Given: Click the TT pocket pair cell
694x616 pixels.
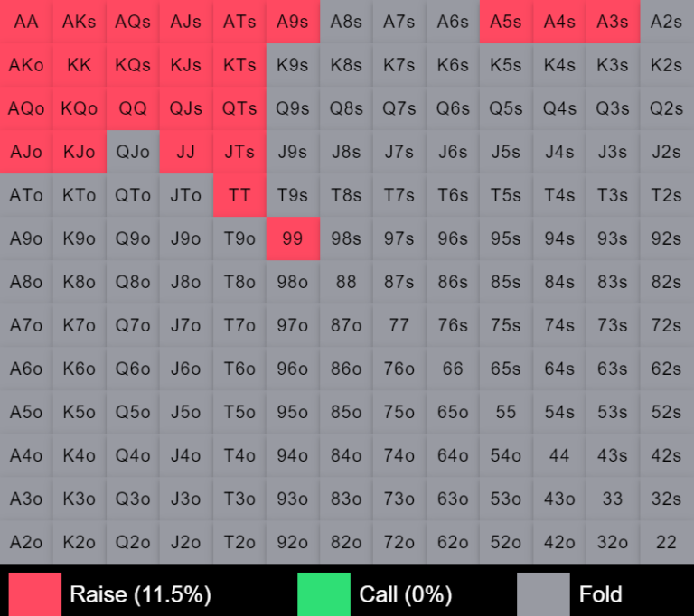Looking at the screenshot, I should point(239,195).
